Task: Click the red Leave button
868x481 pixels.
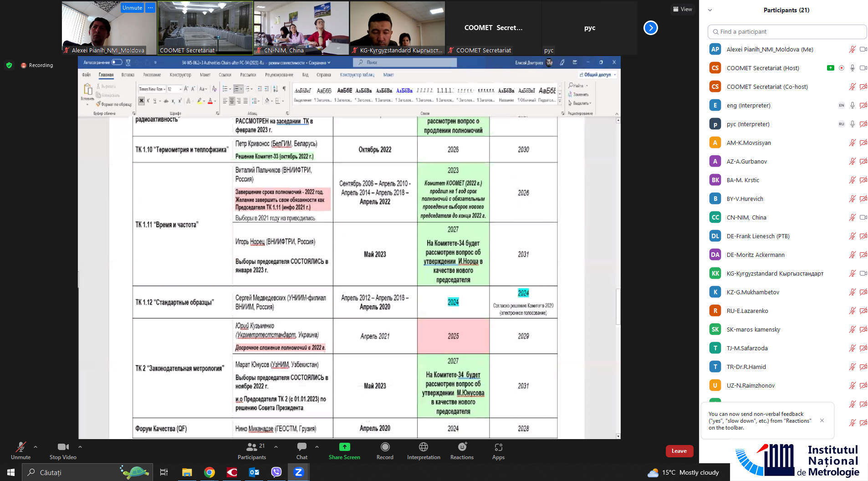Action: pyautogui.click(x=679, y=451)
